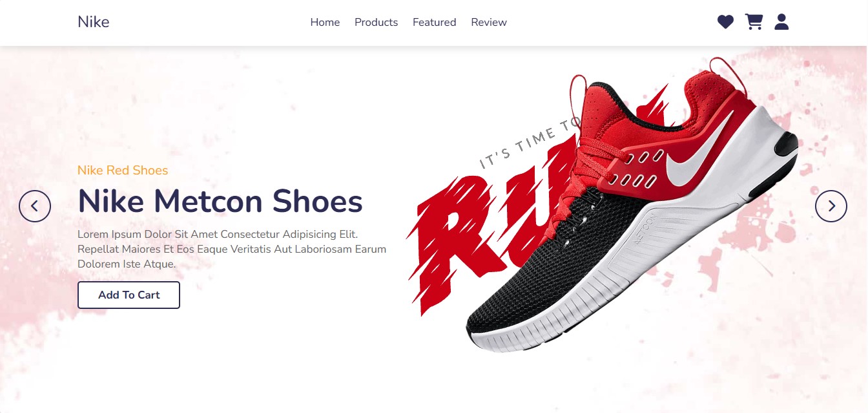The height and width of the screenshot is (413, 868).
Task: Click the Nike brand logo
Action: click(94, 22)
